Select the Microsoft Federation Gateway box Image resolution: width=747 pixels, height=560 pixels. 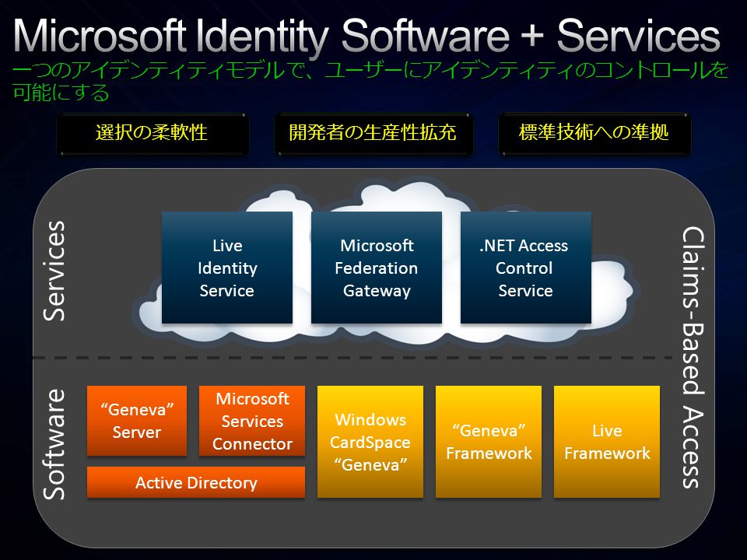[377, 268]
